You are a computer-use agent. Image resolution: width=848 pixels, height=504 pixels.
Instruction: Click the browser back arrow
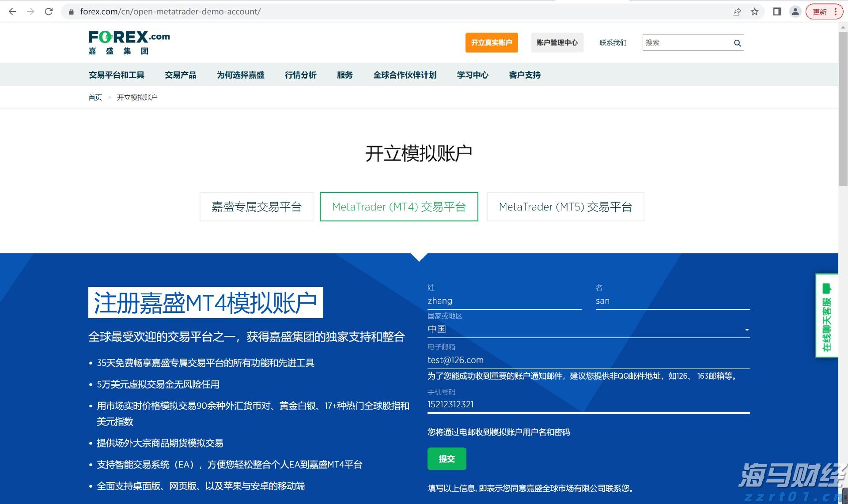click(x=12, y=11)
